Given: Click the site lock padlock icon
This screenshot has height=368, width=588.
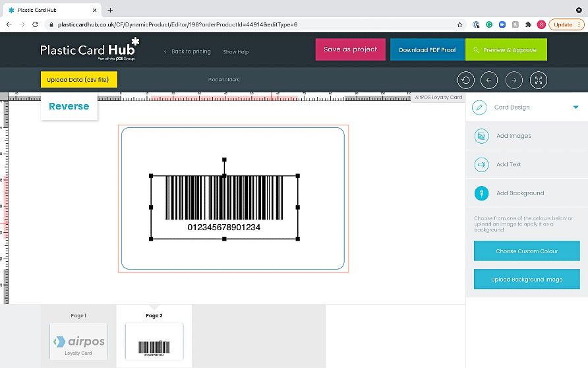Looking at the screenshot, I should coord(51,25).
